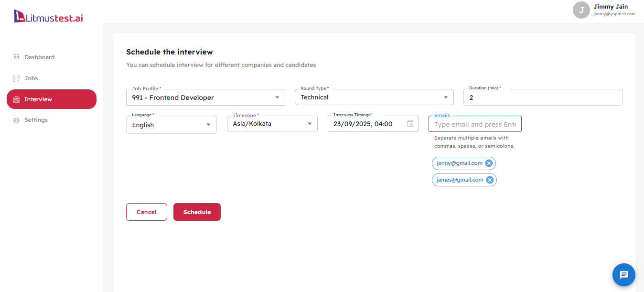
Task: Click the Emails input field
Action: 475,124
